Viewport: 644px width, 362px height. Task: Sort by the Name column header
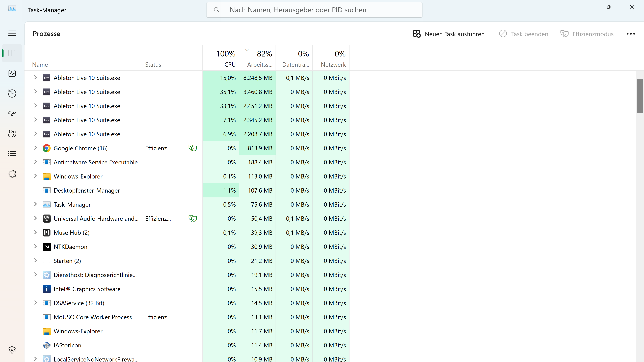tap(83, 58)
